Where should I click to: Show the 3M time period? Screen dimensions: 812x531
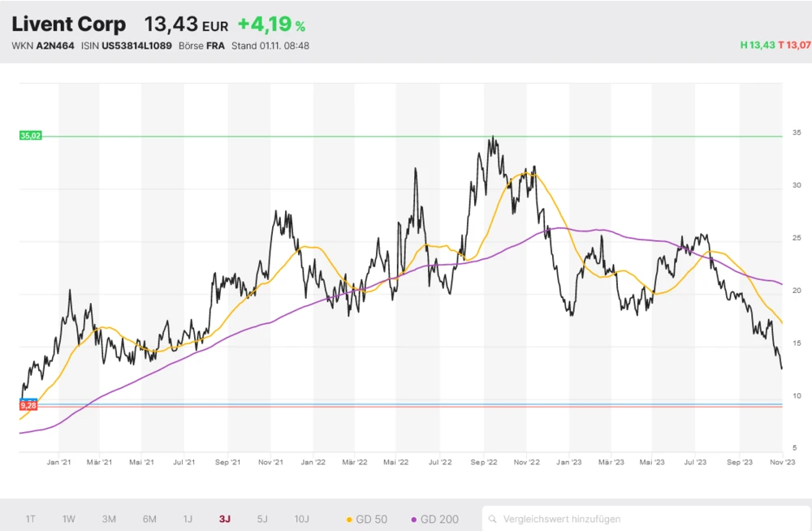[x=109, y=519]
